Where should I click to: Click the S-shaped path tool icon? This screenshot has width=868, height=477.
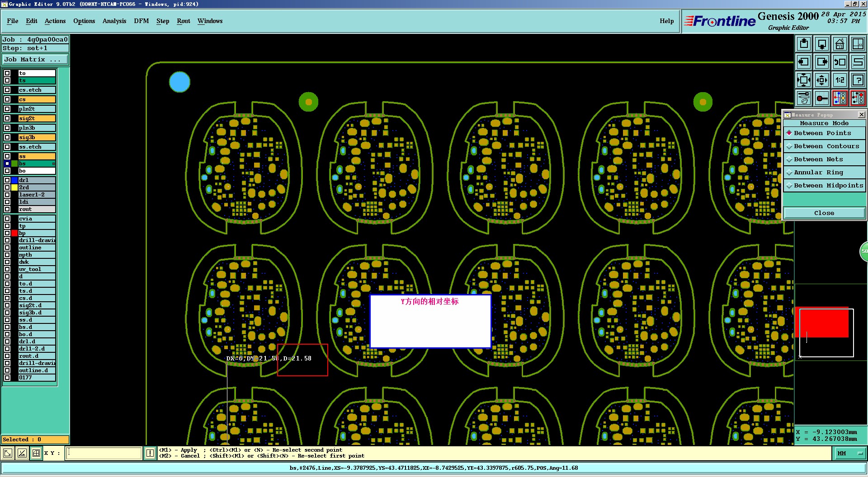pyautogui.click(x=858, y=62)
